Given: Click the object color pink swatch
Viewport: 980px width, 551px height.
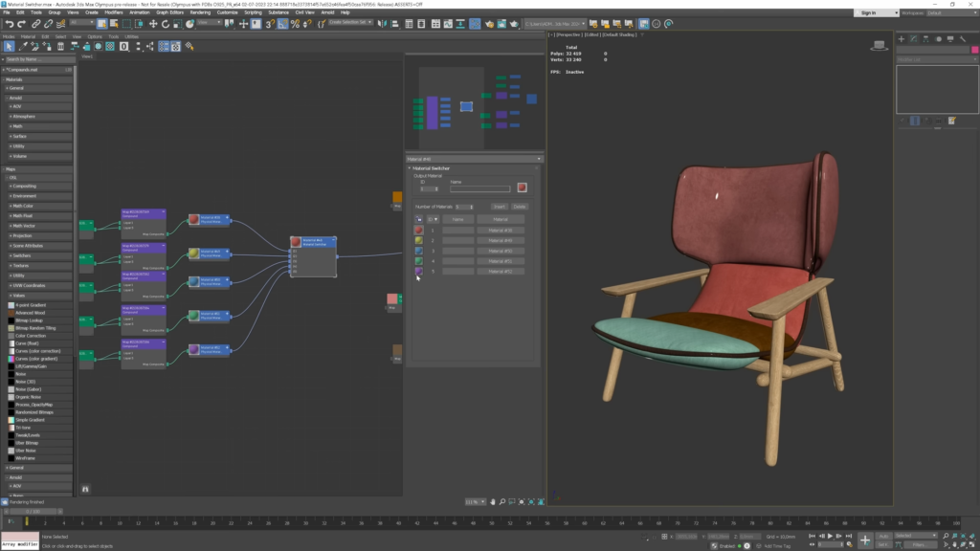Looking at the screenshot, I should (x=974, y=50).
